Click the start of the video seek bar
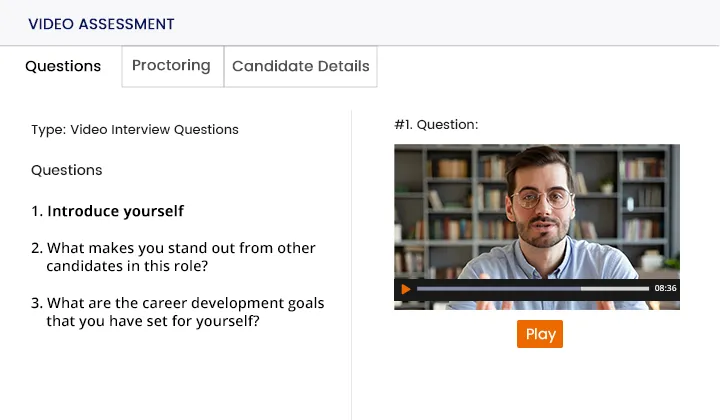The image size is (720, 420). [418, 289]
